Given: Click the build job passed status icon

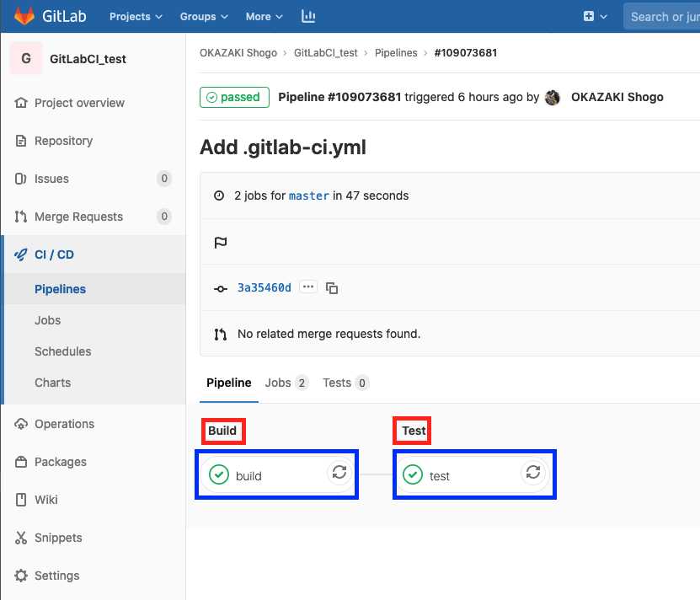Looking at the screenshot, I should pyautogui.click(x=219, y=474).
